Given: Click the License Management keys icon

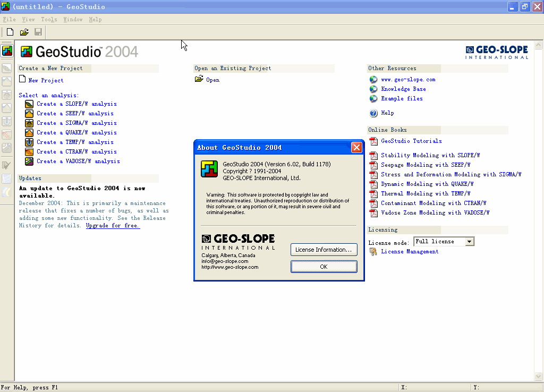Looking at the screenshot, I should (373, 251).
